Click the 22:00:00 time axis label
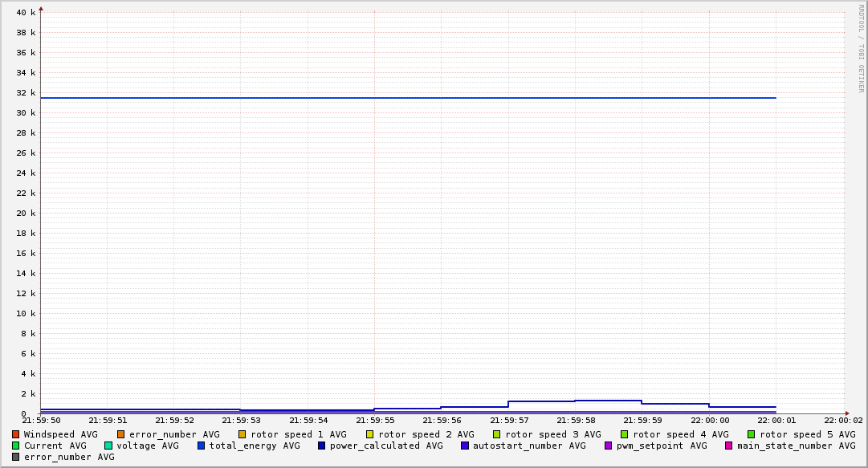The height and width of the screenshot is (468, 868). coord(710,421)
